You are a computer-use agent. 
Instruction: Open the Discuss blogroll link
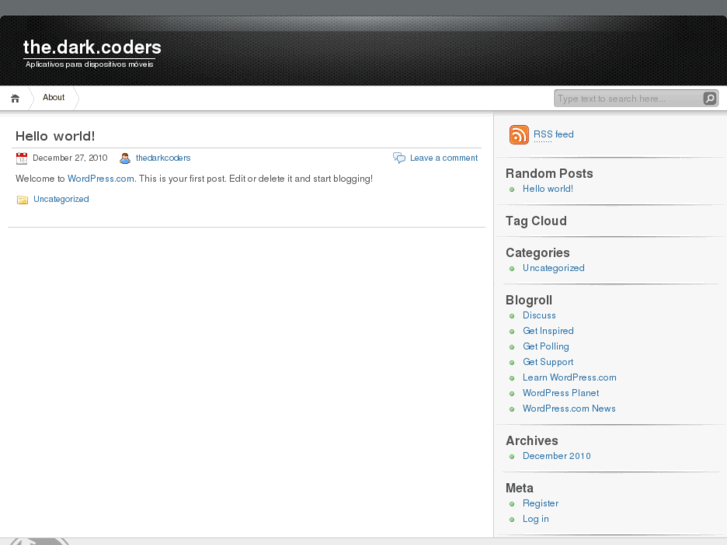[x=539, y=315]
